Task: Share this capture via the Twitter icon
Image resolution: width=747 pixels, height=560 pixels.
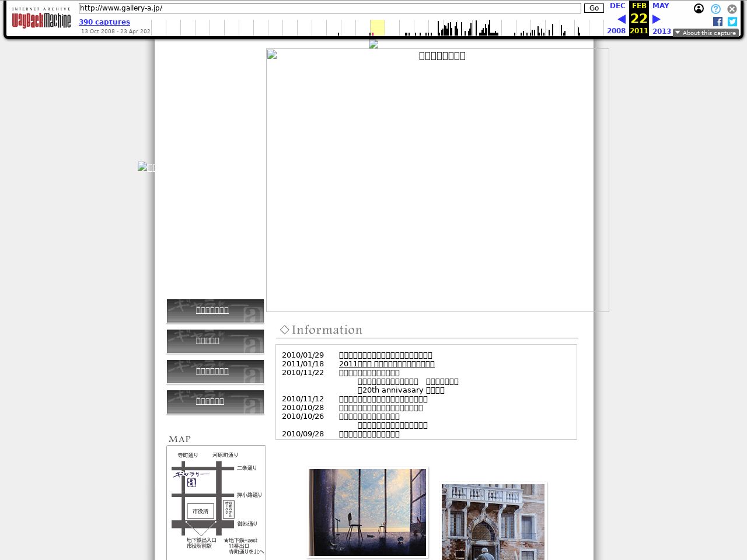Action: 732,22
